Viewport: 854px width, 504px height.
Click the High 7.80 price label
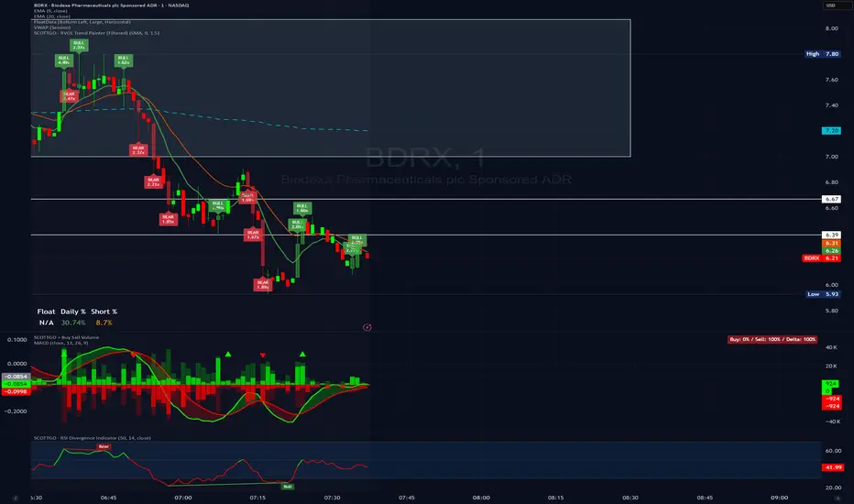pos(823,54)
